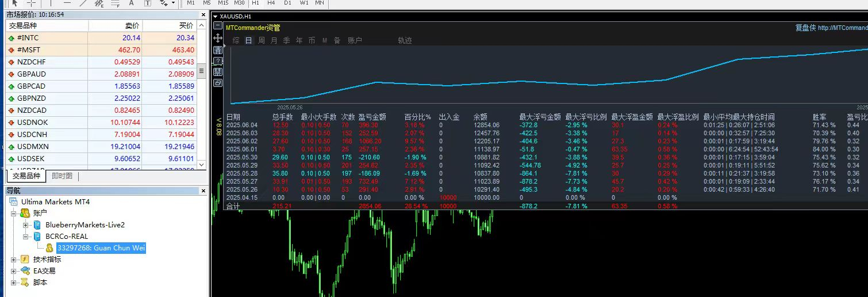Click the green up arrow beside #INTC
Screen dimensions: 868x297
pyautogui.click(x=11, y=38)
